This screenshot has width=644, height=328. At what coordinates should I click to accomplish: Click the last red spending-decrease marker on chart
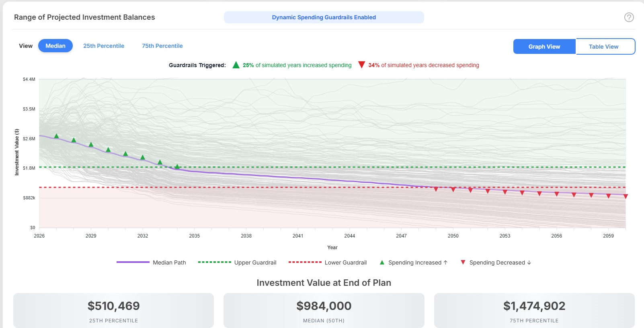tap(626, 197)
